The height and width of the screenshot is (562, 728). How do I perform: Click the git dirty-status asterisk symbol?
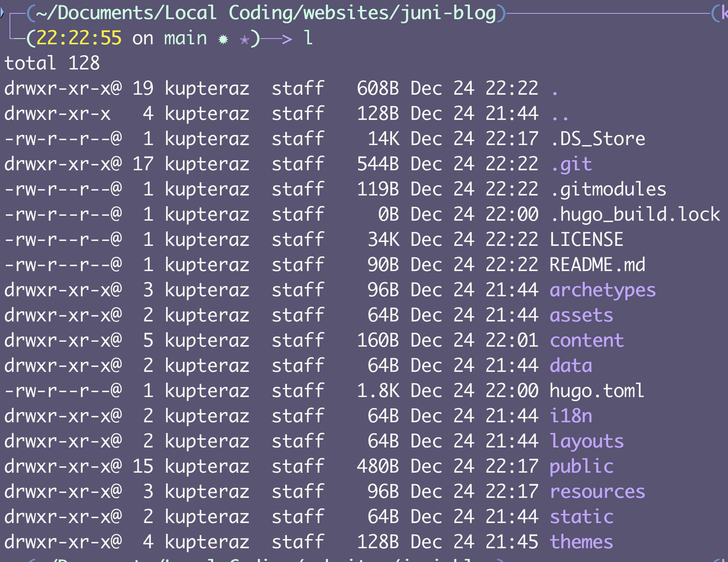(x=223, y=39)
